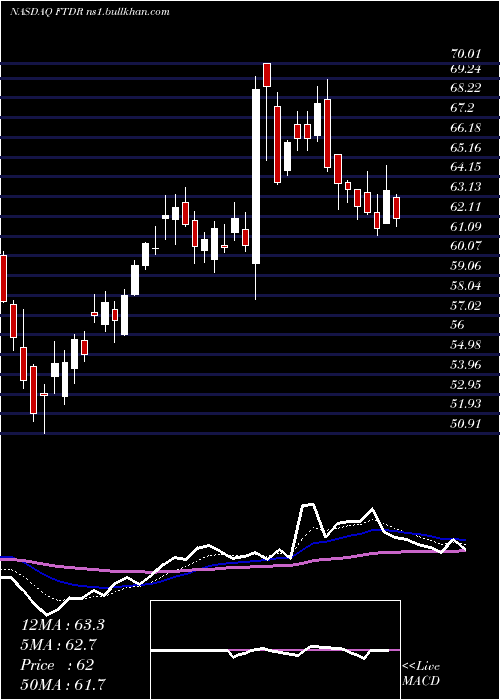The height and width of the screenshot is (700, 500).
Task: Click the 54.98 price axis label
Action: [466, 345]
